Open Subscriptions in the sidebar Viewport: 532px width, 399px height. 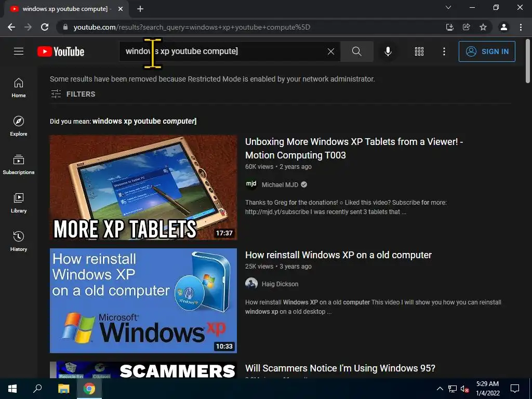(19, 165)
